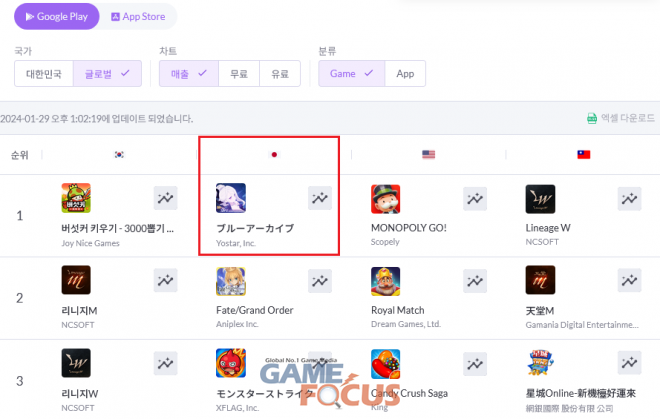Open the 버섯커 키우기 game icon
Viewport: 660px width, 419px height.
[76, 198]
